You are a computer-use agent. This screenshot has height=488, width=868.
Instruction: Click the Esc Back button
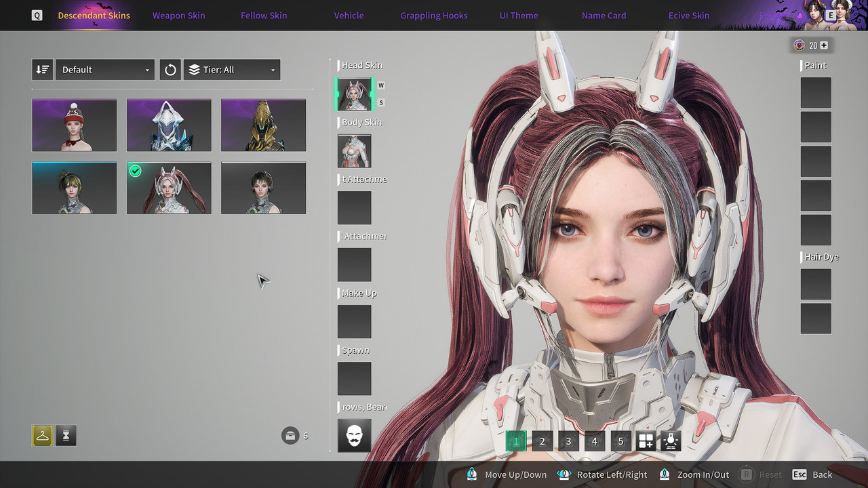pos(812,474)
